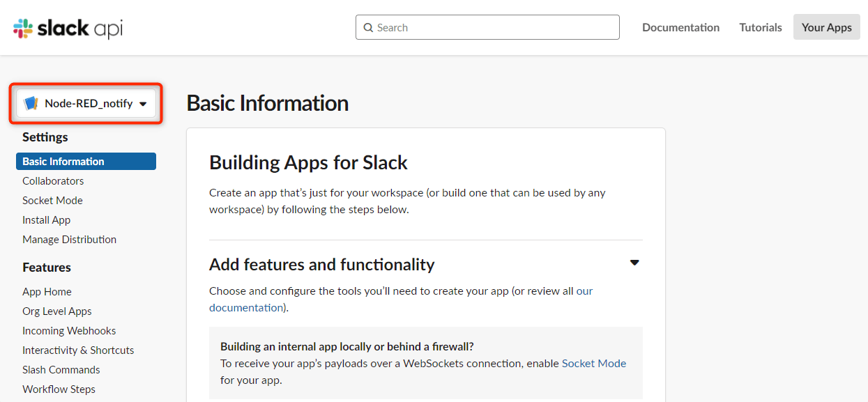Open App Home under Features
The width and height of the screenshot is (868, 402).
coord(47,291)
